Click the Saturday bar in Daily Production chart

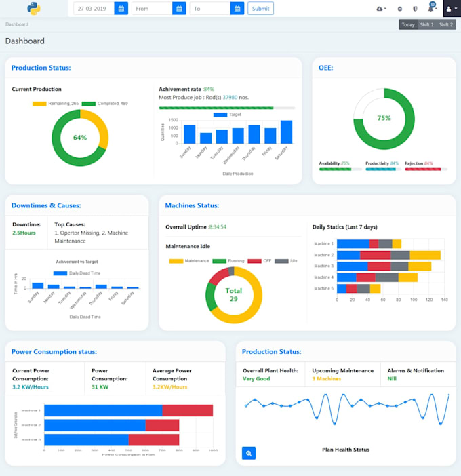pos(287,132)
